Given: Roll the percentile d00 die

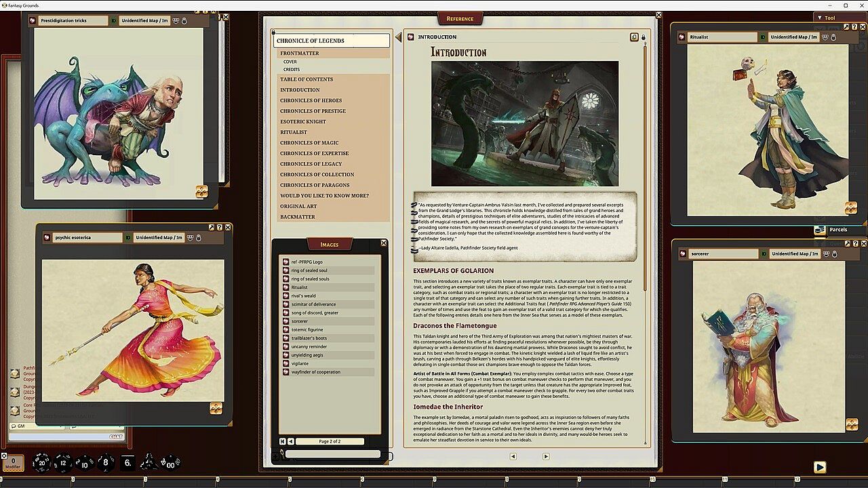Looking at the screenshot, I should tap(170, 463).
